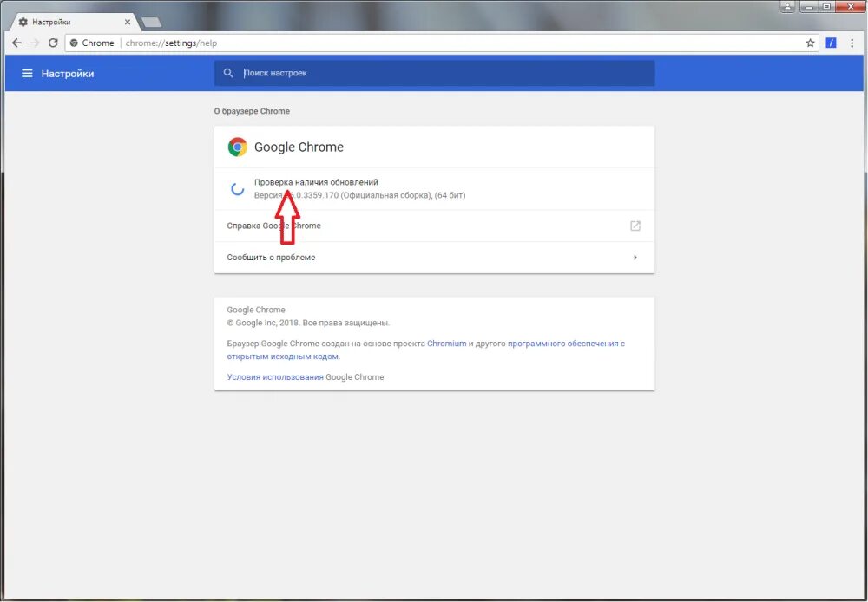This screenshot has height=602, width=868.
Task: Click the © Google Inc, 2018 copyright text
Action: pyautogui.click(x=308, y=324)
